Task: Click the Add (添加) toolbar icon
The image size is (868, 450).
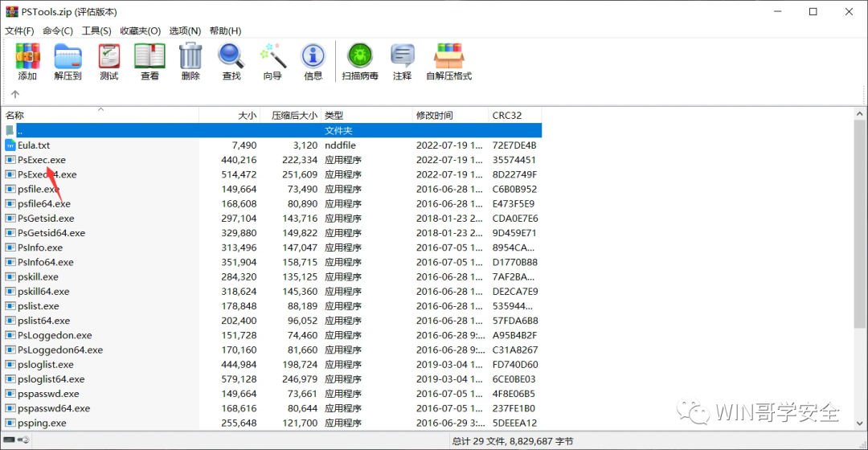Action: pyautogui.click(x=27, y=56)
